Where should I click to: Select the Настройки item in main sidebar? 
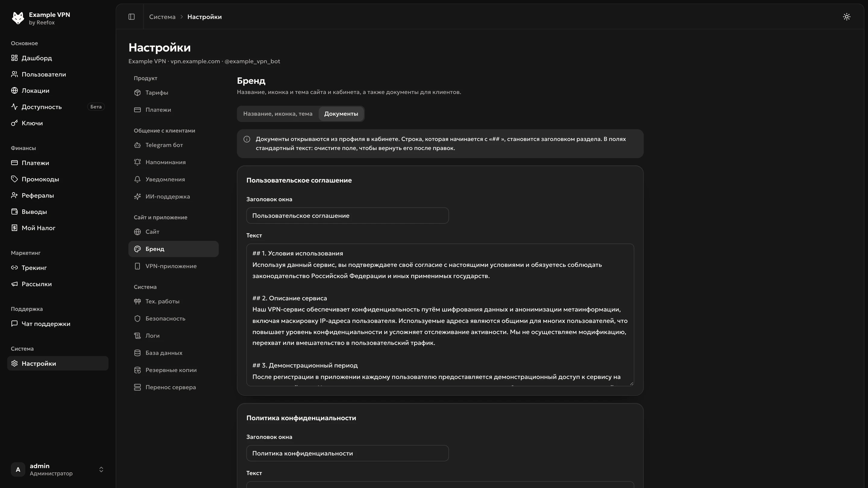coord(58,363)
